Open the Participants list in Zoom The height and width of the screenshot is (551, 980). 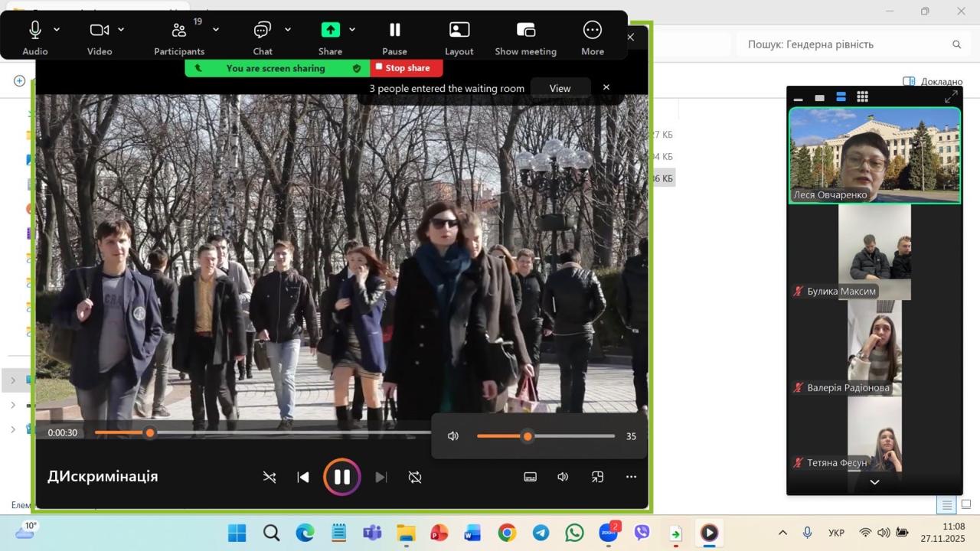(x=179, y=31)
